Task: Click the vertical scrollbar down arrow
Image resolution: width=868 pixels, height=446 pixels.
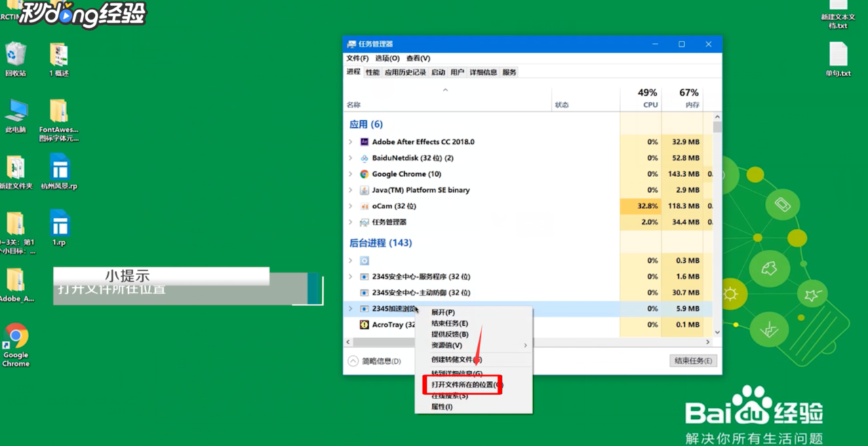Action: (717, 333)
